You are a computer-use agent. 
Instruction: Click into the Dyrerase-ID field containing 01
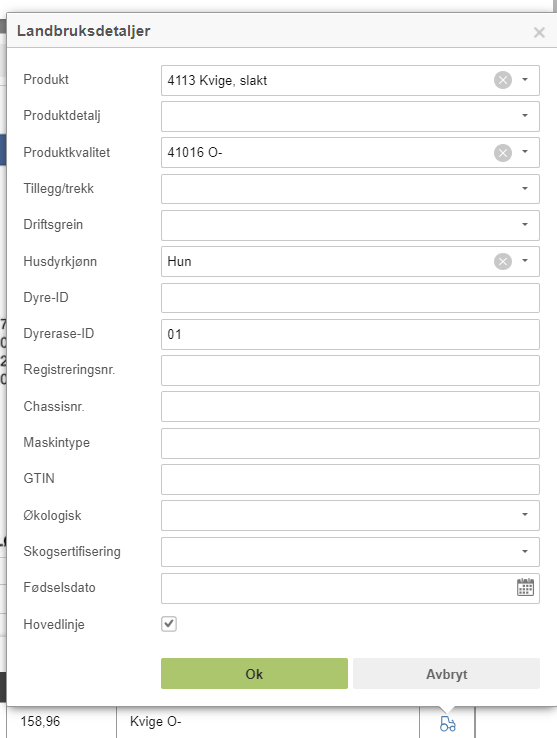(350, 334)
